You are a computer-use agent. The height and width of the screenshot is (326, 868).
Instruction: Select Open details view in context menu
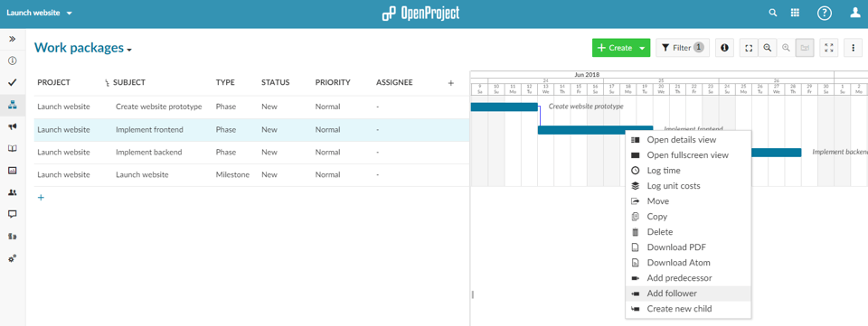688,140
